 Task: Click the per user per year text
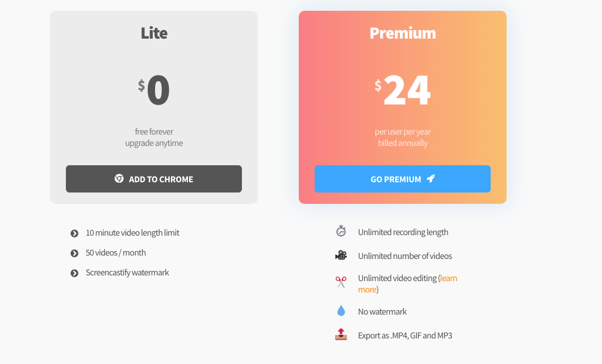(x=403, y=132)
